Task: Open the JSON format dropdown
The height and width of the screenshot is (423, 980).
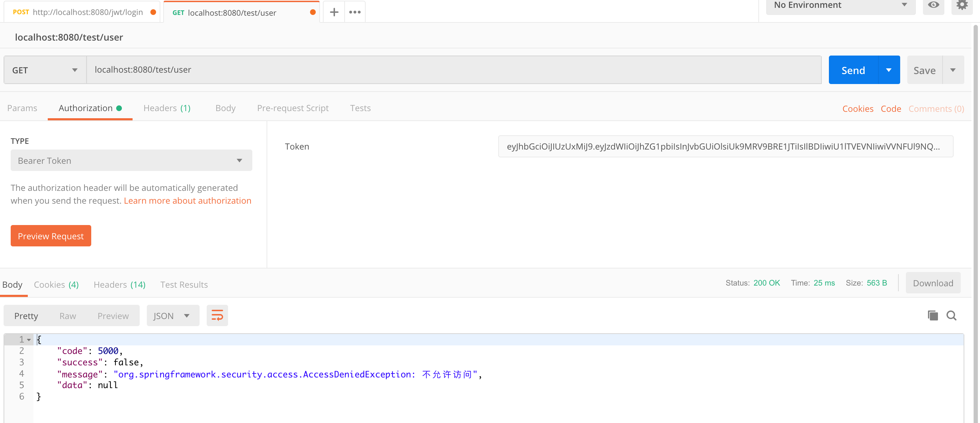Action: pyautogui.click(x=173, y=315)
